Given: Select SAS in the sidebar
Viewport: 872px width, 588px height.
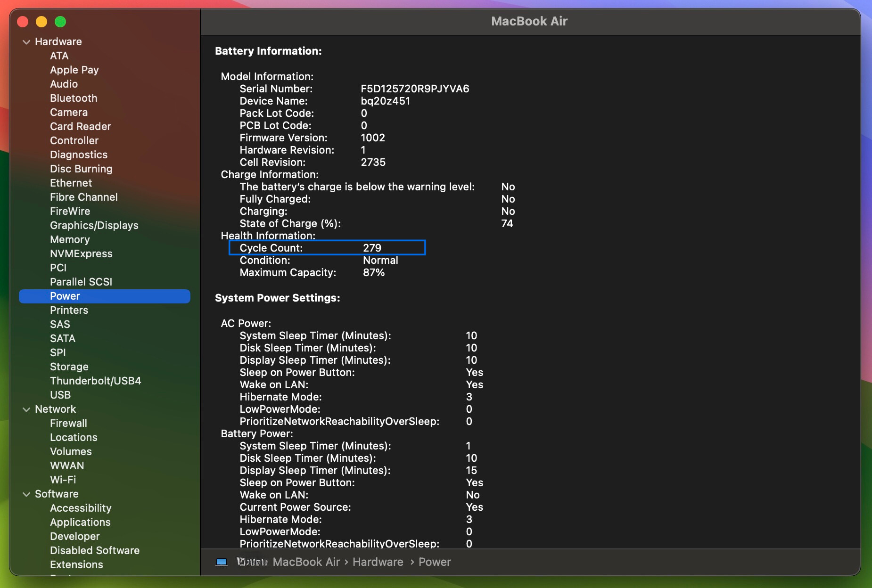Looking at the screenshot, I should (x=60, y=324).
